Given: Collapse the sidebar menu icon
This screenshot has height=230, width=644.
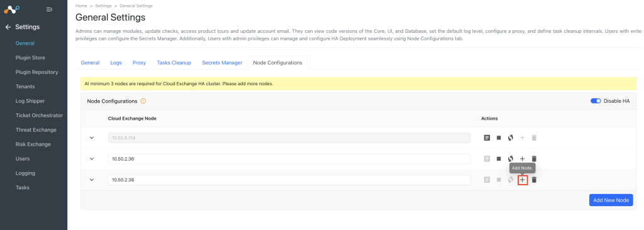Looking at the screenshot, I should pos(49,9).
